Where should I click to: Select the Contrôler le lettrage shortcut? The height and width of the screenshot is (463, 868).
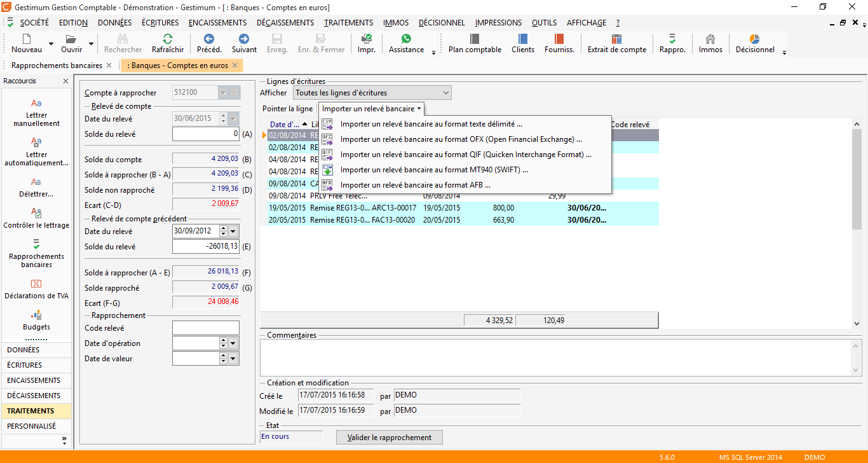(36, 218)
